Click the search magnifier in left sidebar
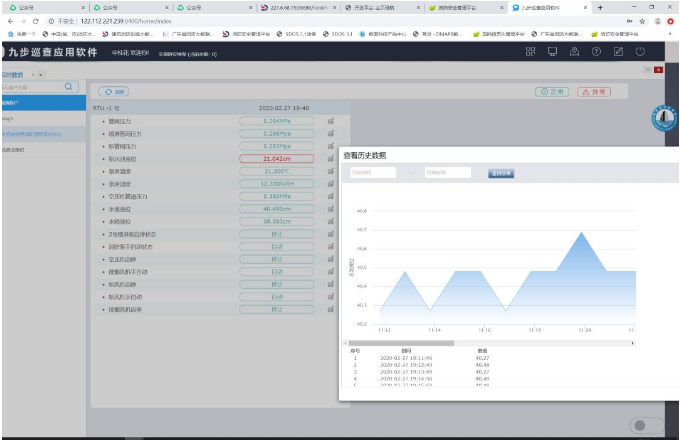 pos(69,88)
